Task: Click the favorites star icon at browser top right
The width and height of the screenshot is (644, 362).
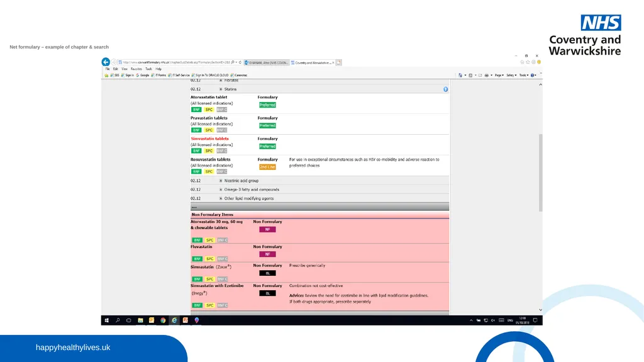Action: point(528,62)
